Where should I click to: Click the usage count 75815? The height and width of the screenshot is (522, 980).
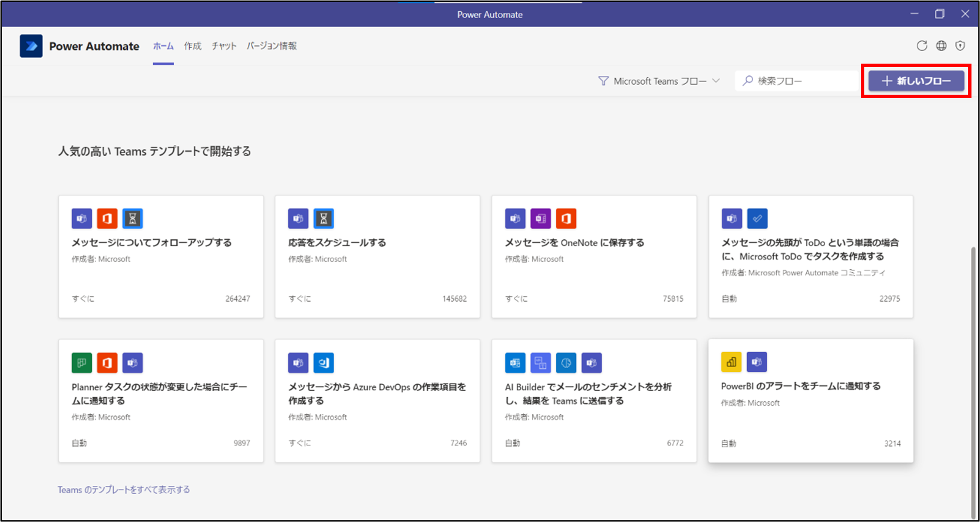tap(673, 299)
